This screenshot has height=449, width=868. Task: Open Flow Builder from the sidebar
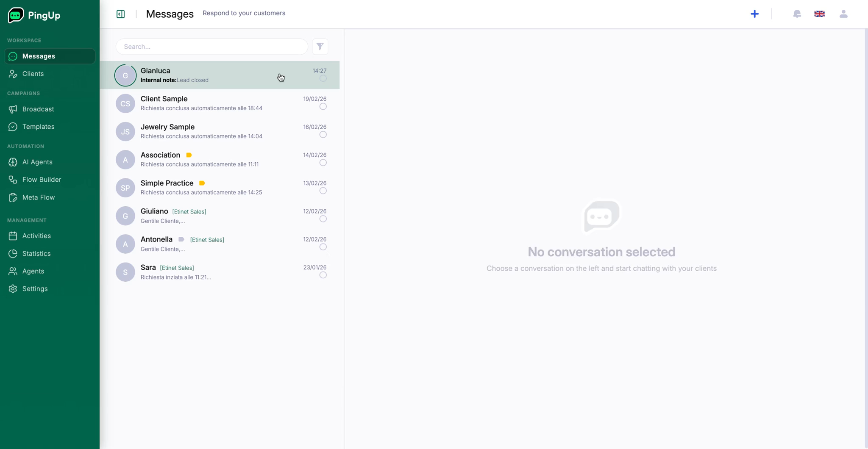[x=42, y=180]
